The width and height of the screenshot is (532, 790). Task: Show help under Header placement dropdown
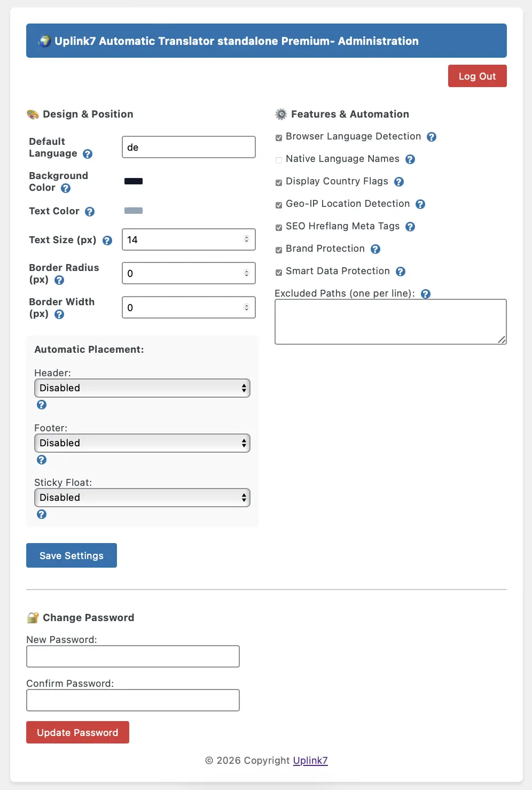(42, 405)
